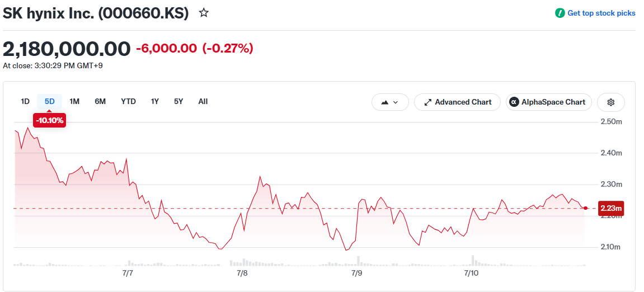Select the 1D time range
Image resolution: width=644 pixels, height=292 pixels.
tap(26, 101)
